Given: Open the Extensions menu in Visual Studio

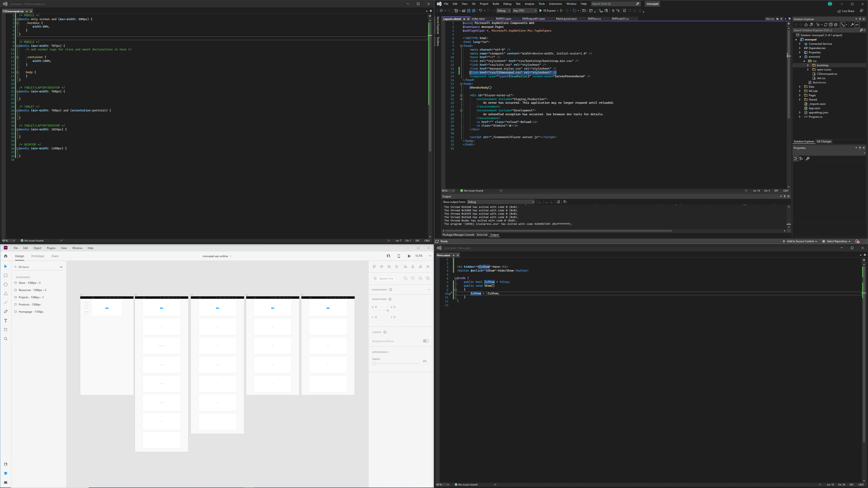Looking at the screenshot, I should click(556, 4).
